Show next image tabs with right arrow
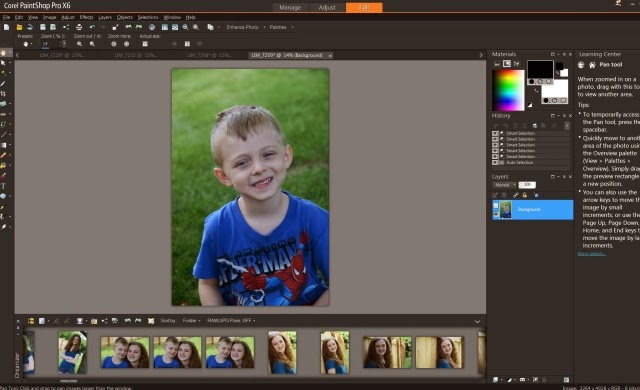640x390 pixels. [x=481, y=55]
